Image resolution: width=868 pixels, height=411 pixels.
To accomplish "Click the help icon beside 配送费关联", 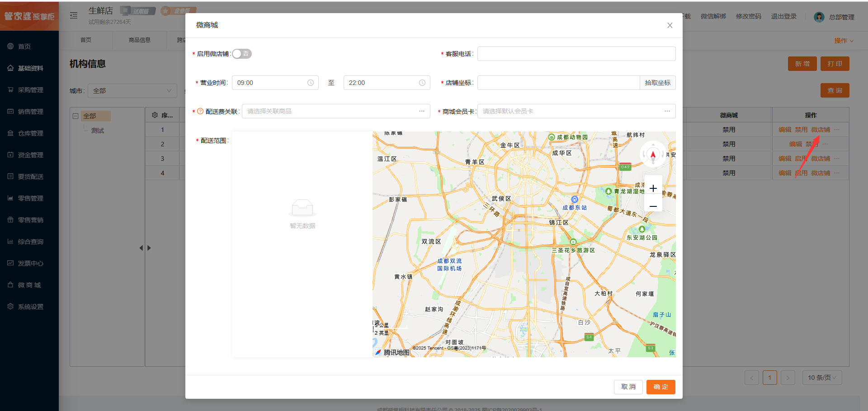I will pyautogui.click(x=200, y=111).
